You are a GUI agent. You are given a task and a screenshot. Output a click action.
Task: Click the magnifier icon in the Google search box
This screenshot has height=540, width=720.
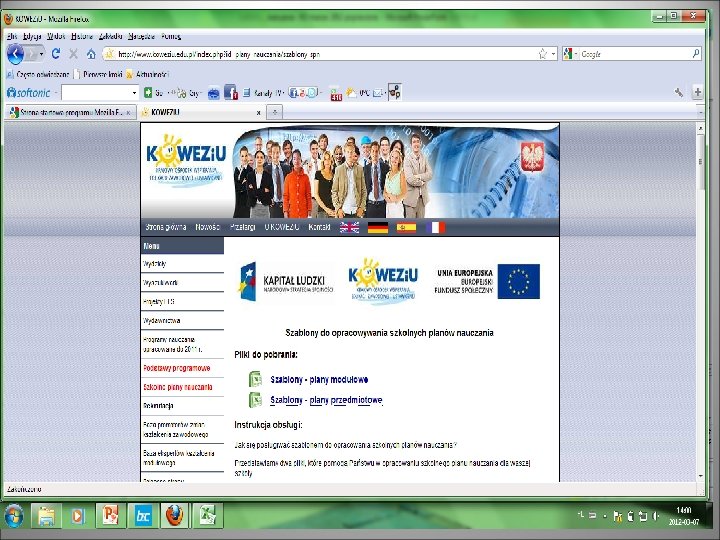(696, 54)
